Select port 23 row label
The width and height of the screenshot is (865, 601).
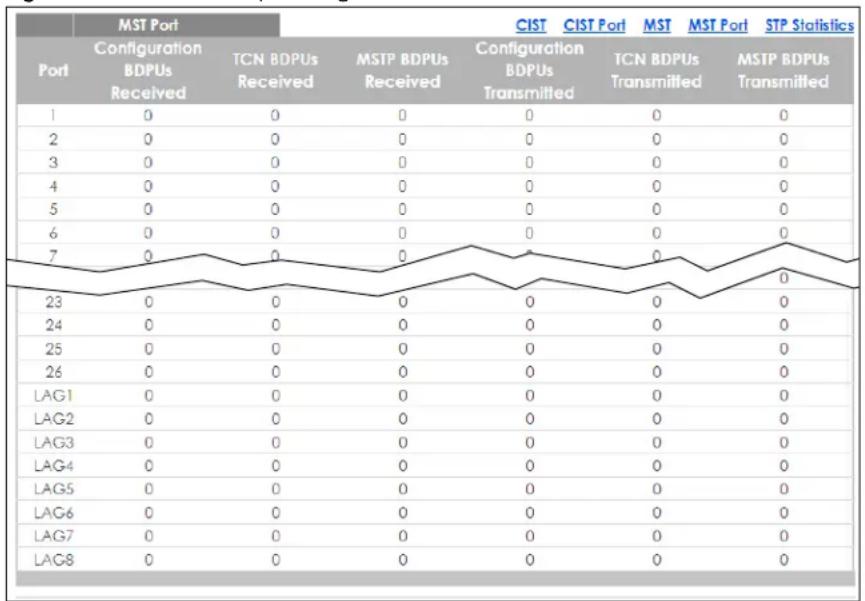(x=54, y=302)
